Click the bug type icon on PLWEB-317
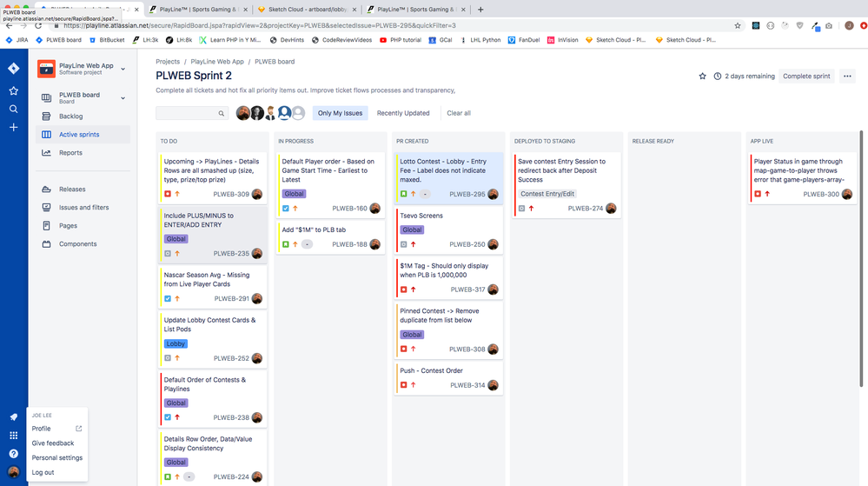The image size is (868, 486). [403, 290]
